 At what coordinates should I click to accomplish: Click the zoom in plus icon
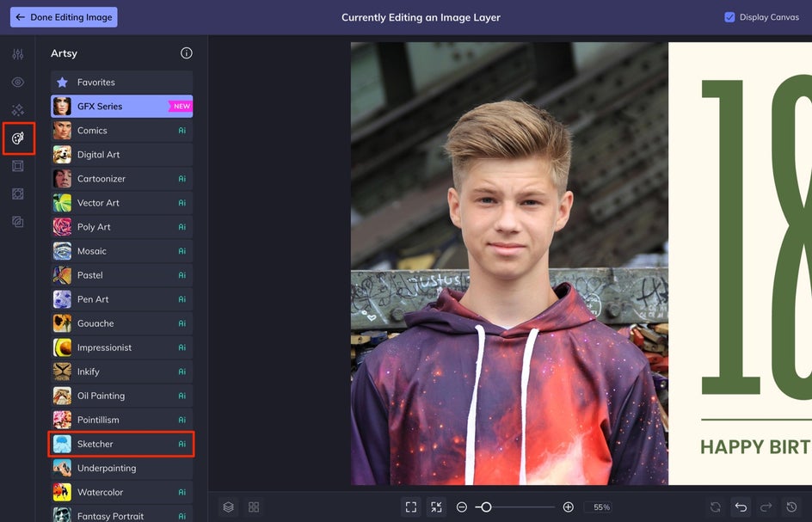coord(568,507)
